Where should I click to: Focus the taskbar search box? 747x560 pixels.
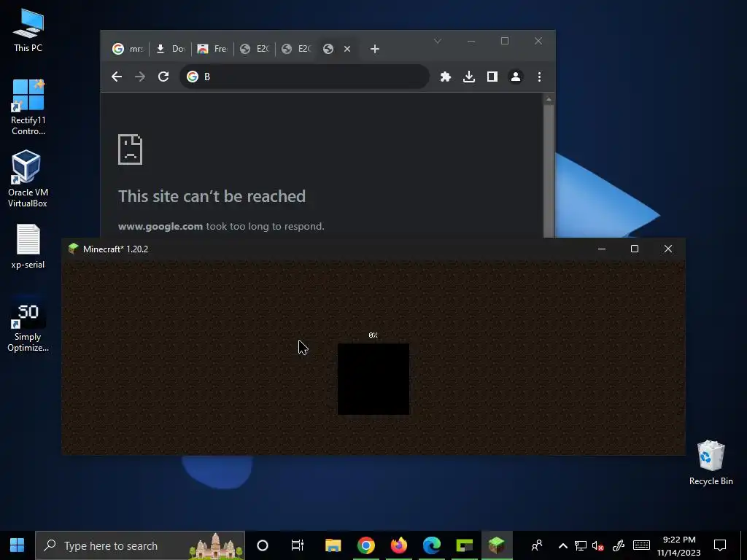pos(140,545)
